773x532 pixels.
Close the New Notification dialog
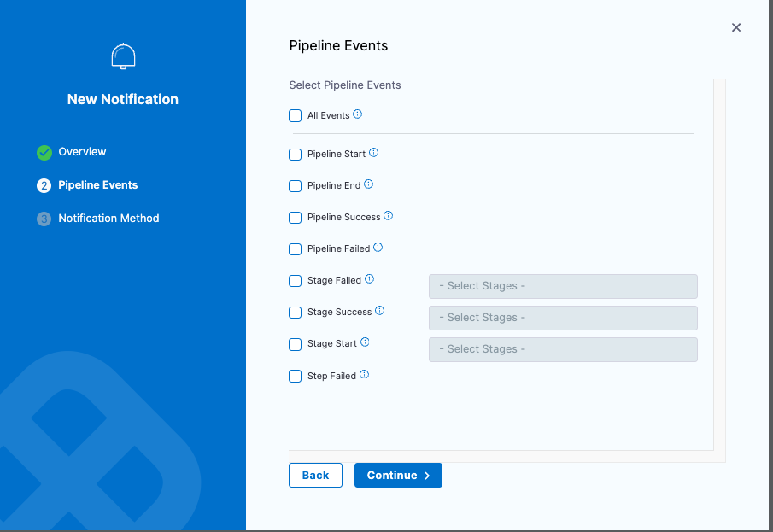pyautogui.click(x=736, y=28)
